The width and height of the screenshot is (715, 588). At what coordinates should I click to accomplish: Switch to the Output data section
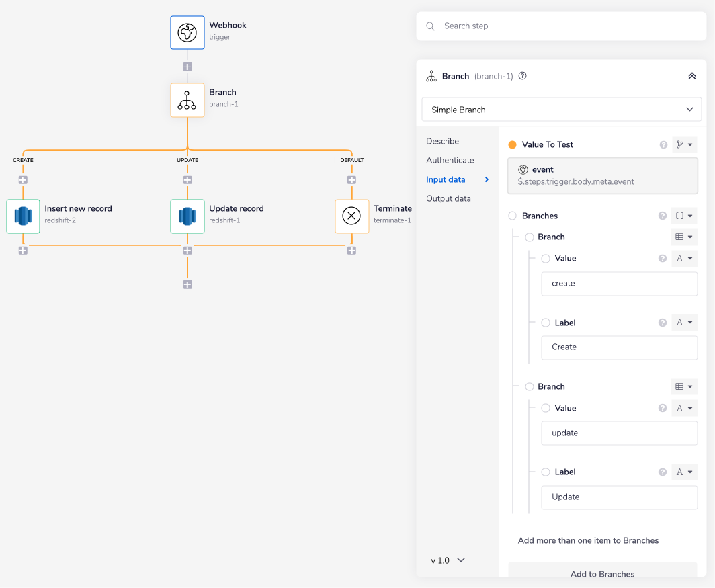coord(448,198)
